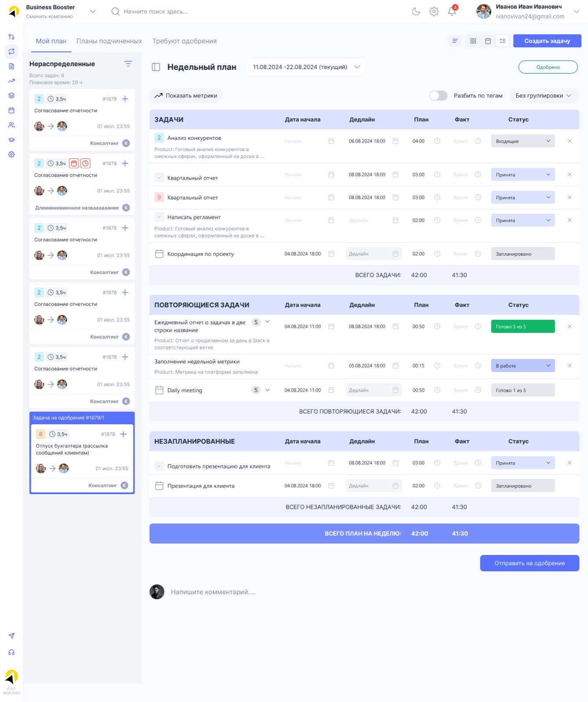
Task: Click the red calendar icon on second card
Action: [74, 163]
